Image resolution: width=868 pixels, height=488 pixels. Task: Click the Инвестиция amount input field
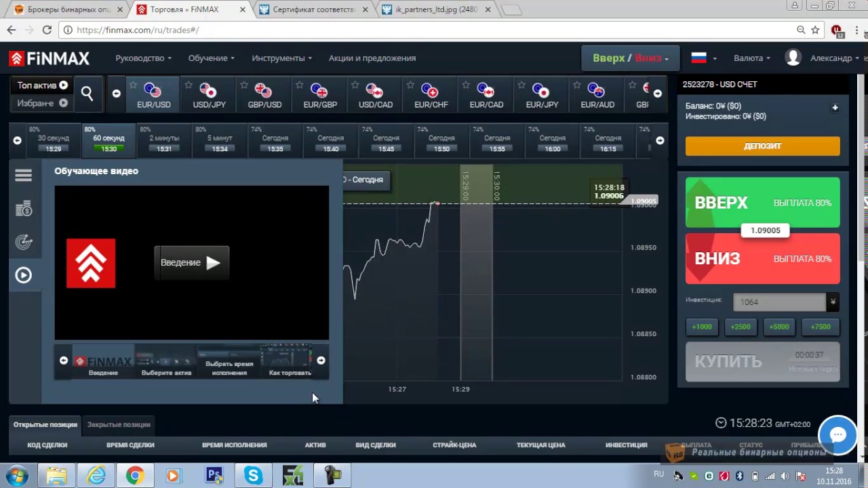pos(780,302)
